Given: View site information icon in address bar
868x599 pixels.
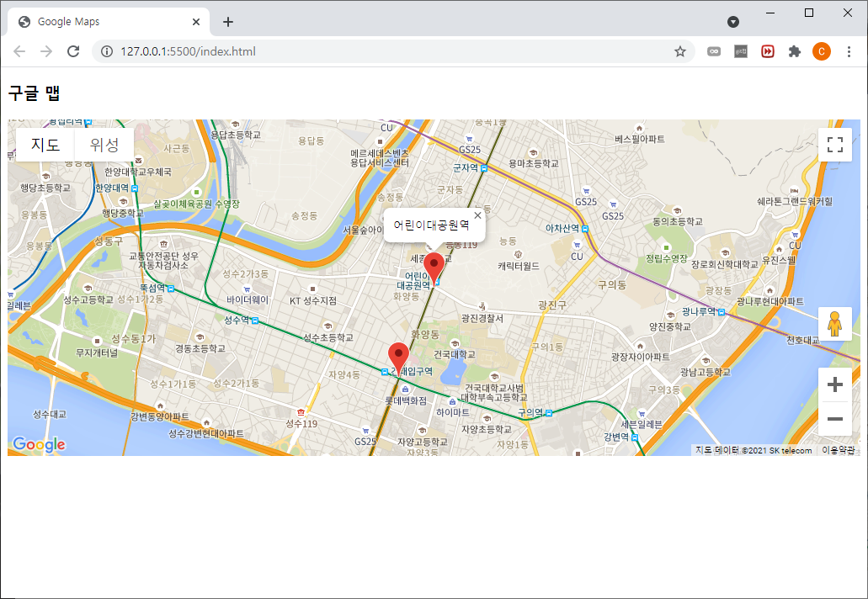Looking at the screenshot, I should 106,51.
